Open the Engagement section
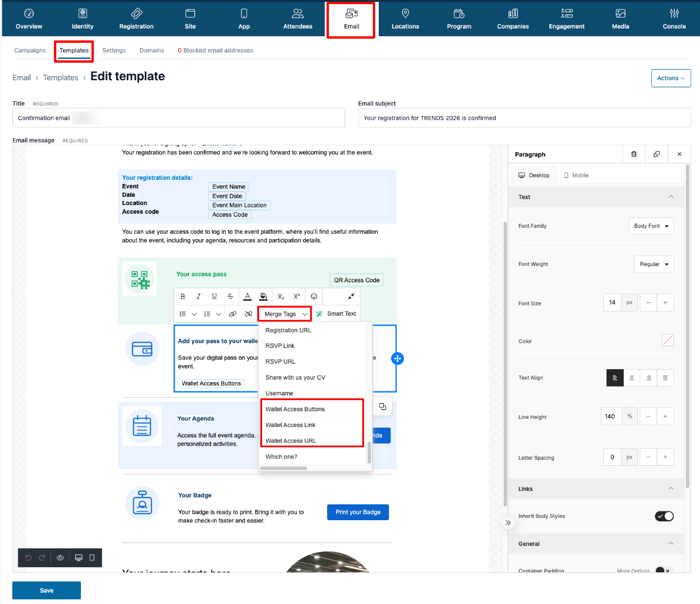Viewport: 700px width, 604px height. coord(566,19)
